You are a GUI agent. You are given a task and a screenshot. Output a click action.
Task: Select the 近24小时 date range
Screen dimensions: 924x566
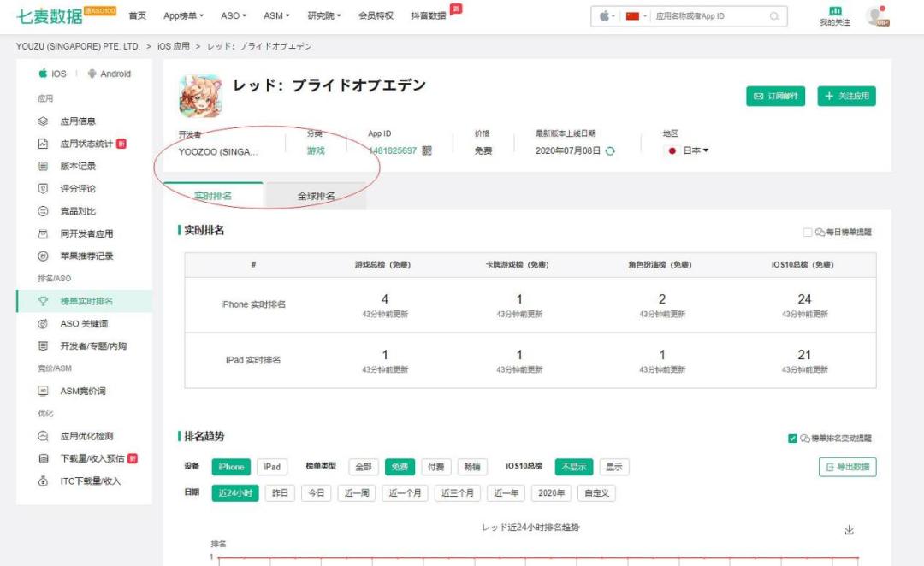(x=235, y=493)
